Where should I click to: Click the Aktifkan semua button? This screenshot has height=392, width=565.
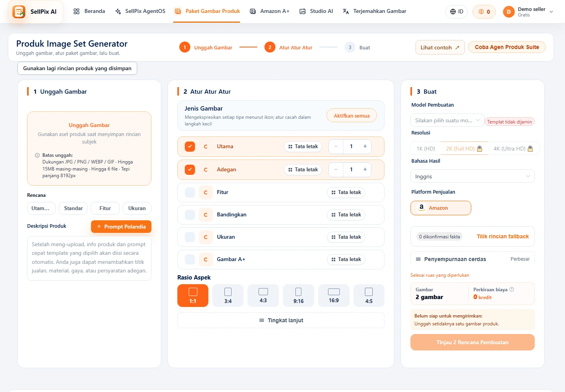click(x=352, y=116)
